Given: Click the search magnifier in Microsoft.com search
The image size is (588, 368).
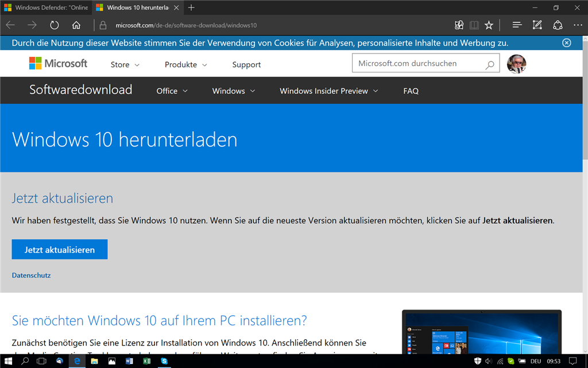Looking at the screenshot, I should pos(489,65).
